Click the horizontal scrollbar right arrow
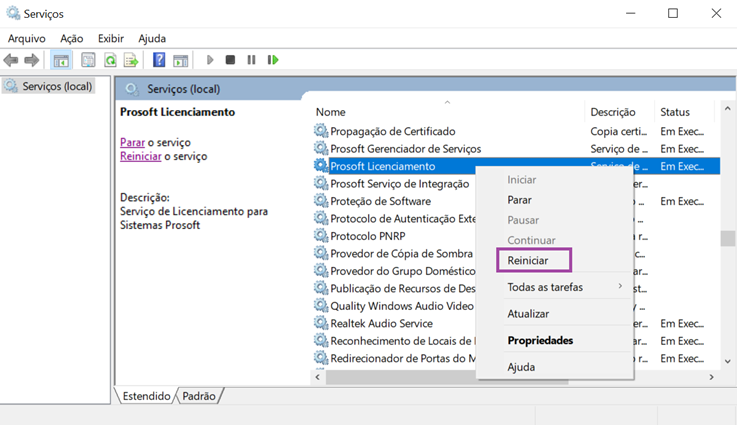 pos(712,377)
